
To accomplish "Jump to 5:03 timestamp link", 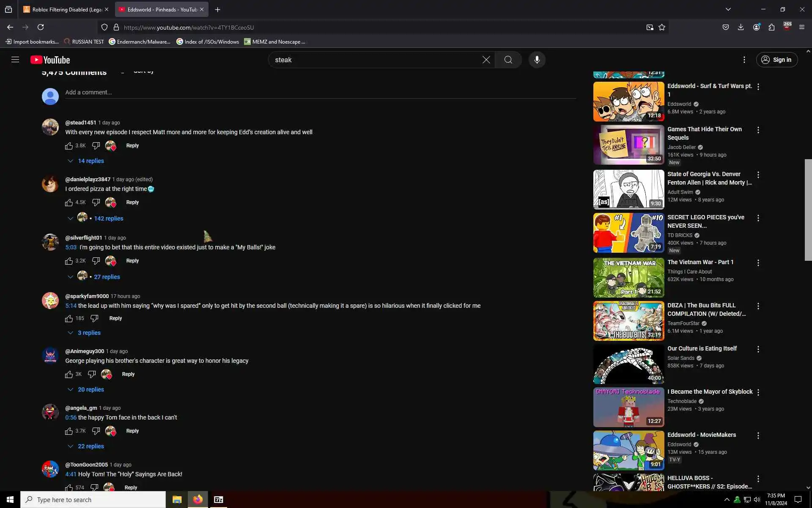I will (x=71, y=247).
